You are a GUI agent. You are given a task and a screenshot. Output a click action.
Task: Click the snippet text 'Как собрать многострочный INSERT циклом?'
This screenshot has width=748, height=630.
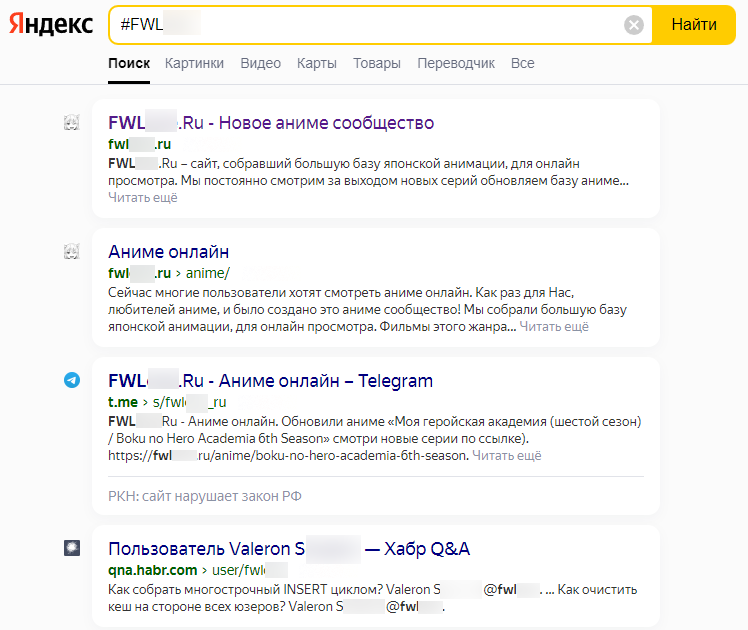point(245,589)
